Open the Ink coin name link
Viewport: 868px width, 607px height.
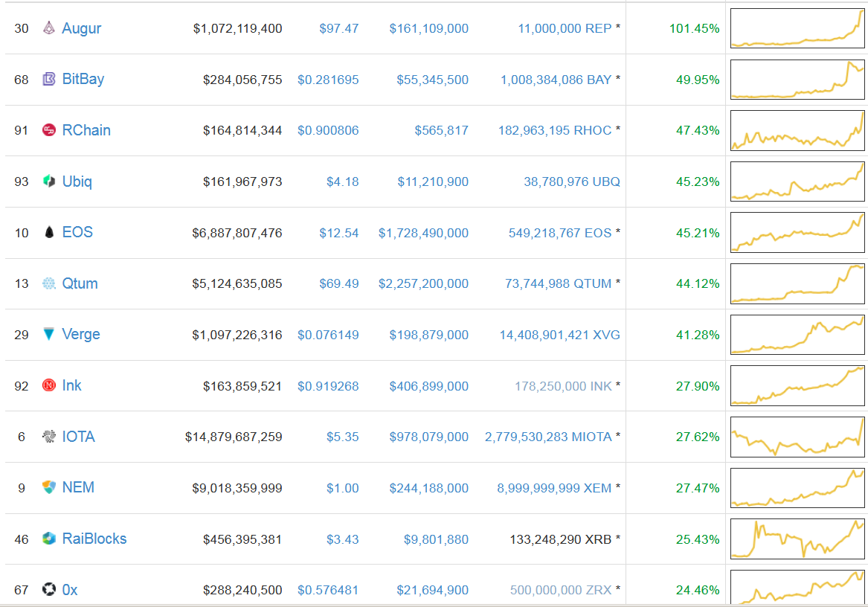pos(71,385)
